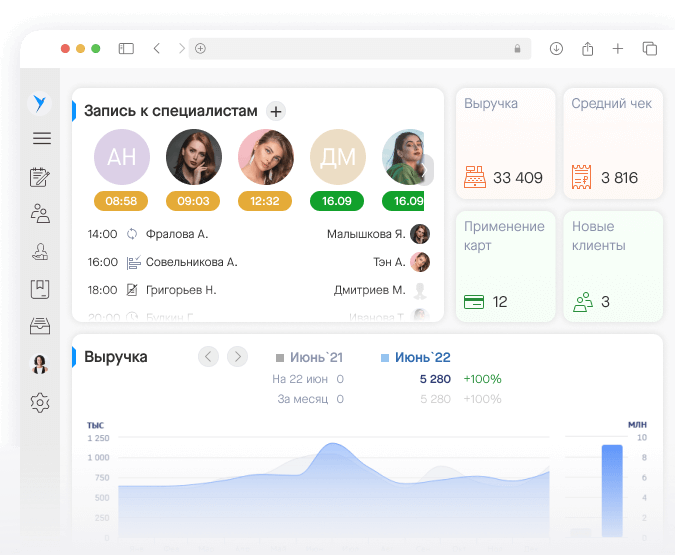Image resolution: width=675 pixels, height=555 pixels.
Task: Select the АН specialist avatar
Action: (121, 157)
